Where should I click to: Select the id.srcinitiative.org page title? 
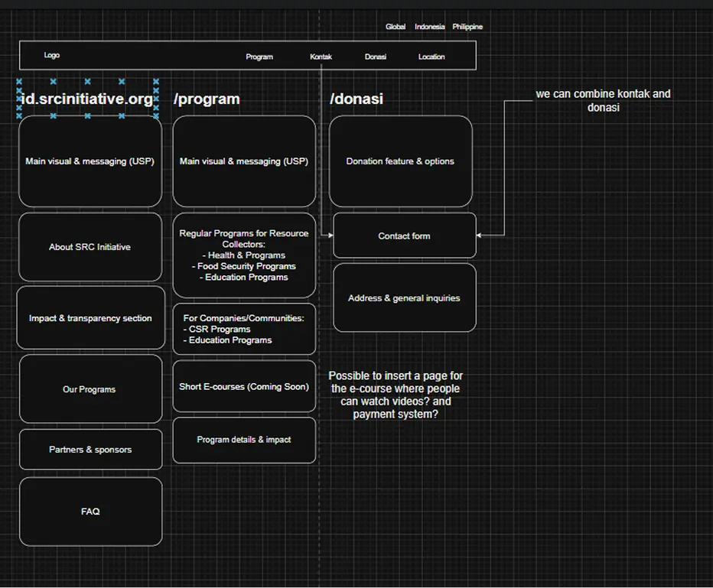[86, 99]
